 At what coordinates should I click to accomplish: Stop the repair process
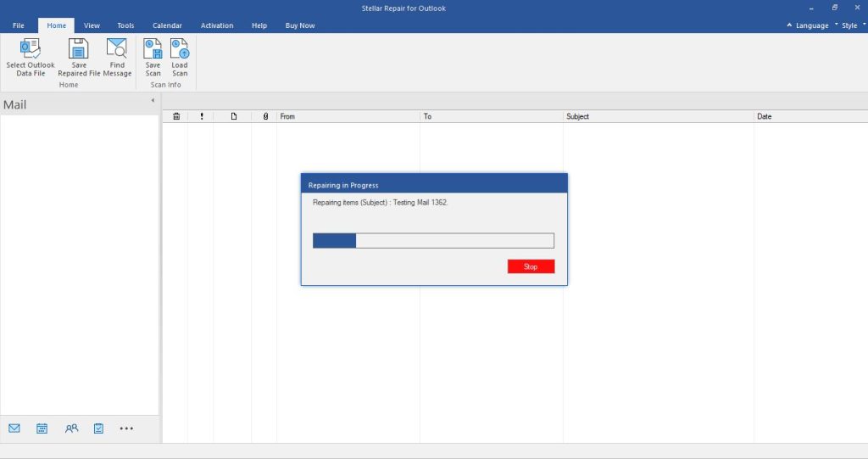tap(531, 266)
